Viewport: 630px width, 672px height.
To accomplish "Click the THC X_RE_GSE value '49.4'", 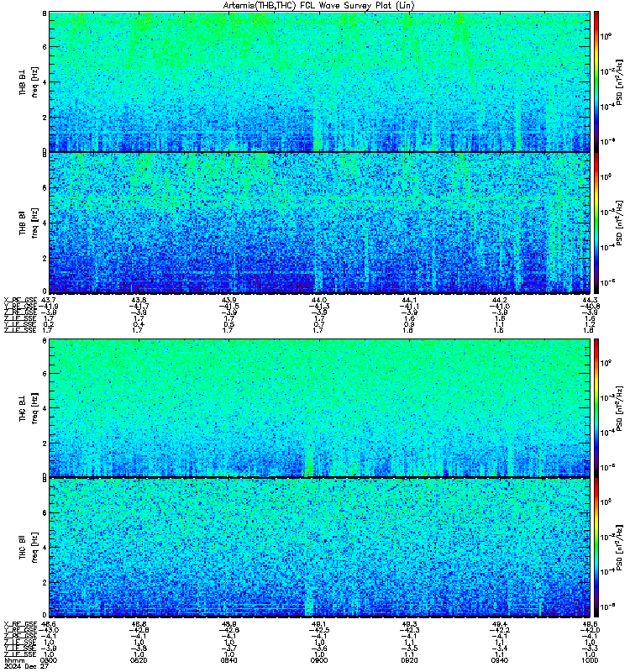I will 500,624.
